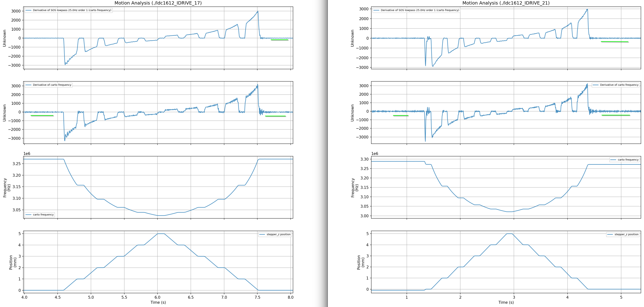Click 'Time (s)' axis label on right
The width and height of the screenshot is (644, 307).
pos(506,302)
